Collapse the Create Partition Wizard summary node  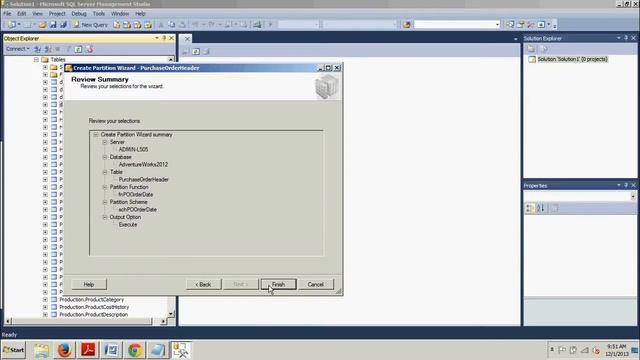pyautogui.click(x=96, y=134)
